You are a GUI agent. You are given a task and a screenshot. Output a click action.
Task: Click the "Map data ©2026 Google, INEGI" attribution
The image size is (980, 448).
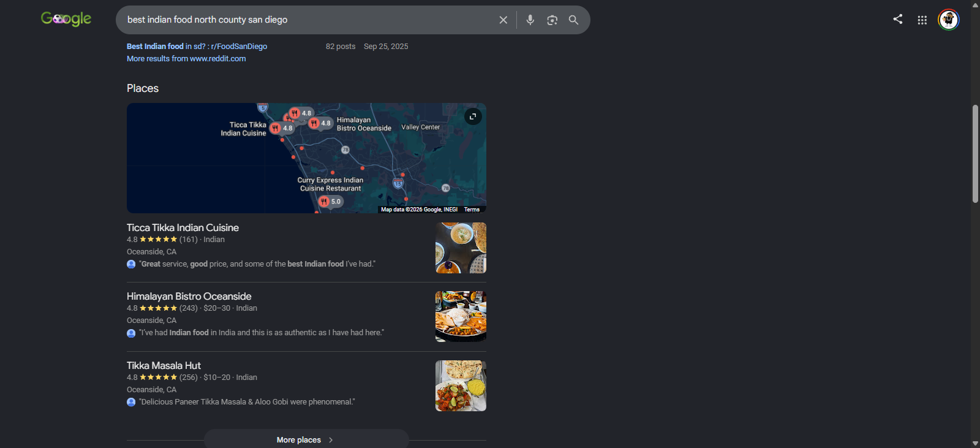pyautogui.click(x=420, y=210)
